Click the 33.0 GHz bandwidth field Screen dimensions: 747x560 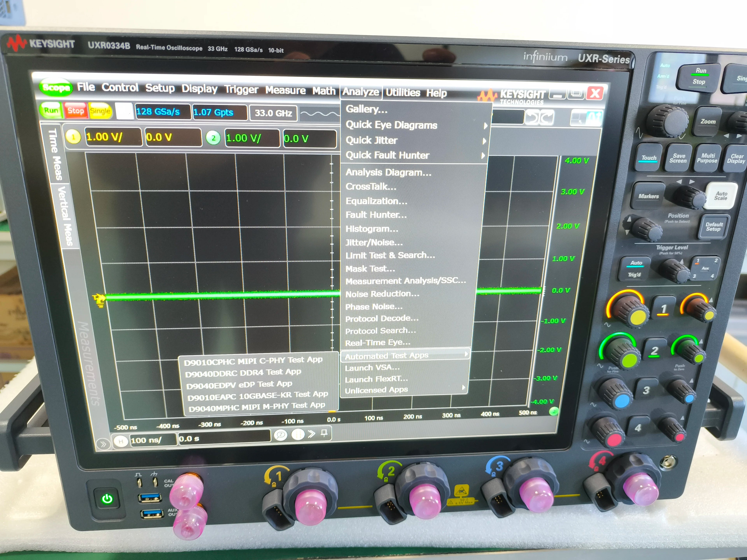tap(273, 113)
